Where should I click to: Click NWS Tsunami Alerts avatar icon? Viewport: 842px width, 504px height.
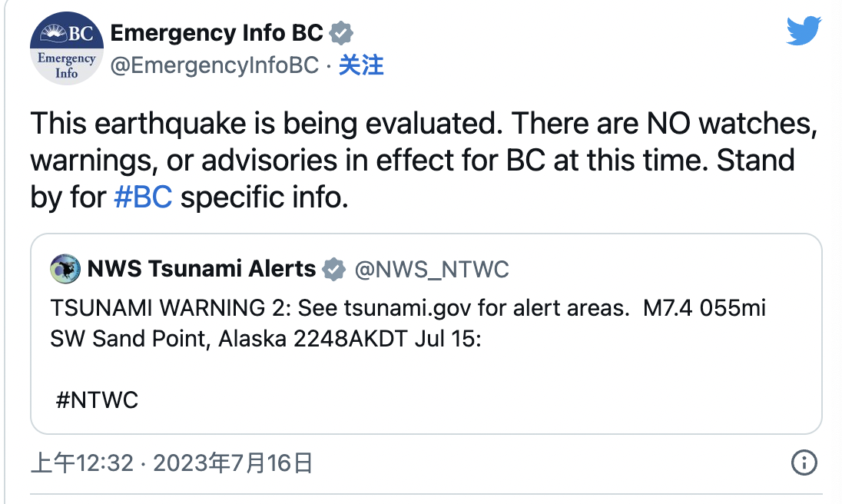65,269
